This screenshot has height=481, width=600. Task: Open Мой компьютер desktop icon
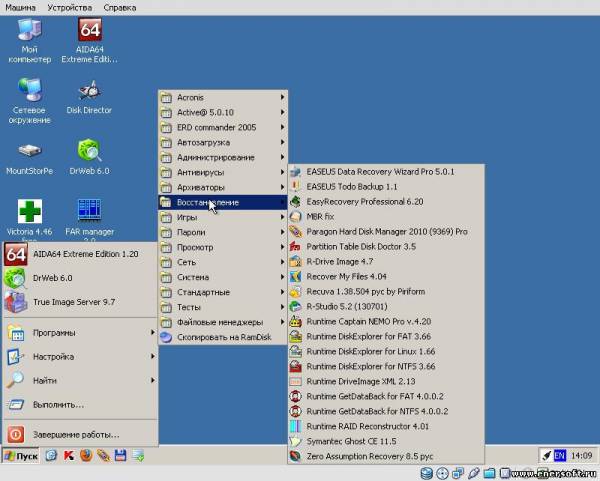tap(29, 41)
